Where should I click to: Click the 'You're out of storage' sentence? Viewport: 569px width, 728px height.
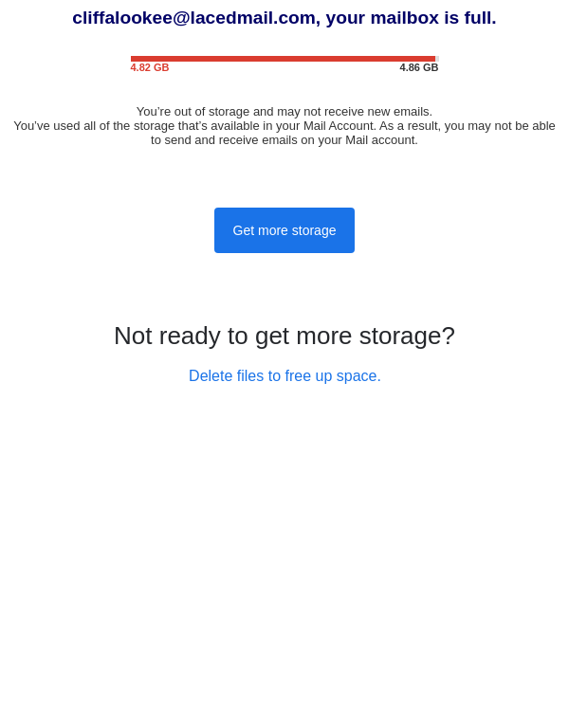click(x=284, y=112)
